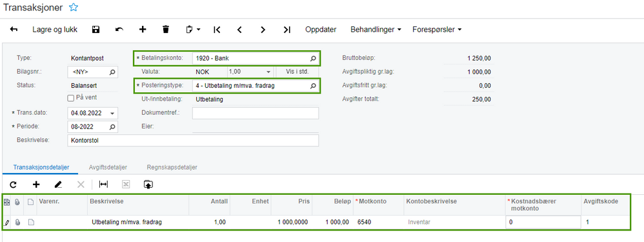
Task: Upload data using the grid upload icon
Action: click(148, 185)
